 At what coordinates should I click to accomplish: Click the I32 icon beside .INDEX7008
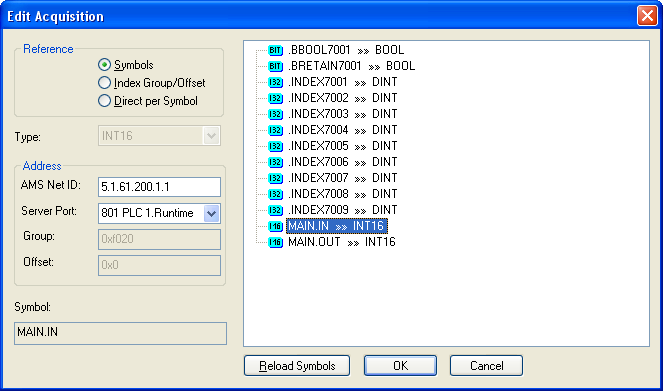(x=275, y=194)
